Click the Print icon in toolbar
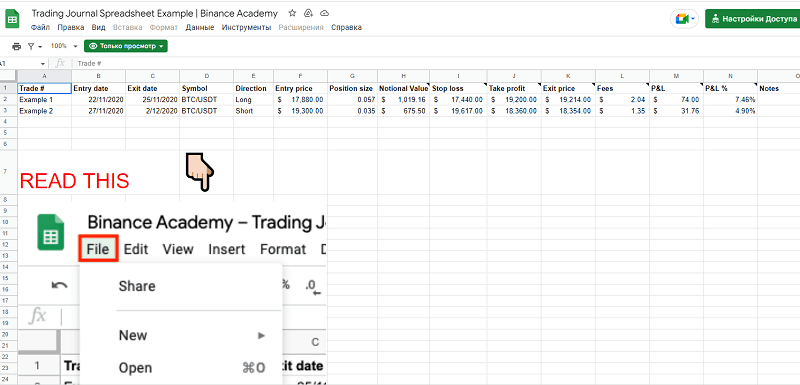Screen dimensions: 800x385 [16, 46]
